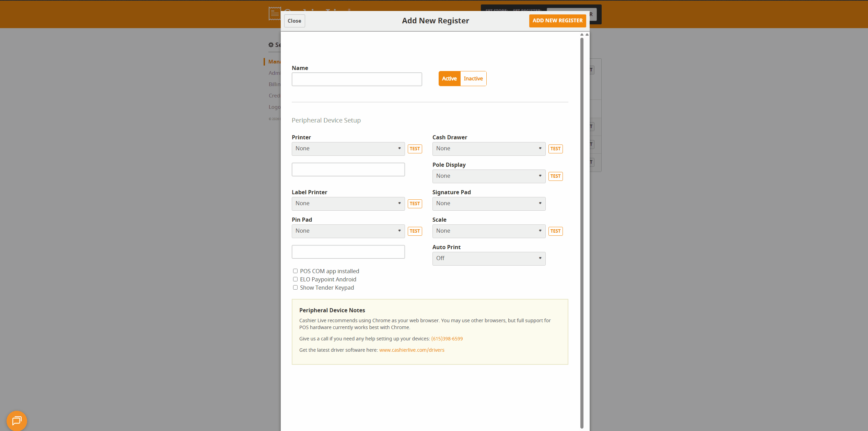Select Billing in the settings sidebar

pos(274,84)
